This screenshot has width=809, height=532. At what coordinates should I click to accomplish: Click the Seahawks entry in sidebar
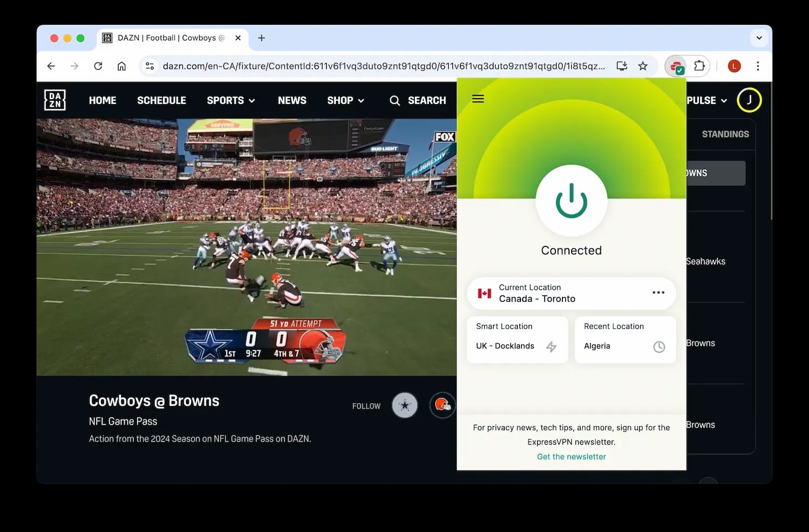[705, 261]
